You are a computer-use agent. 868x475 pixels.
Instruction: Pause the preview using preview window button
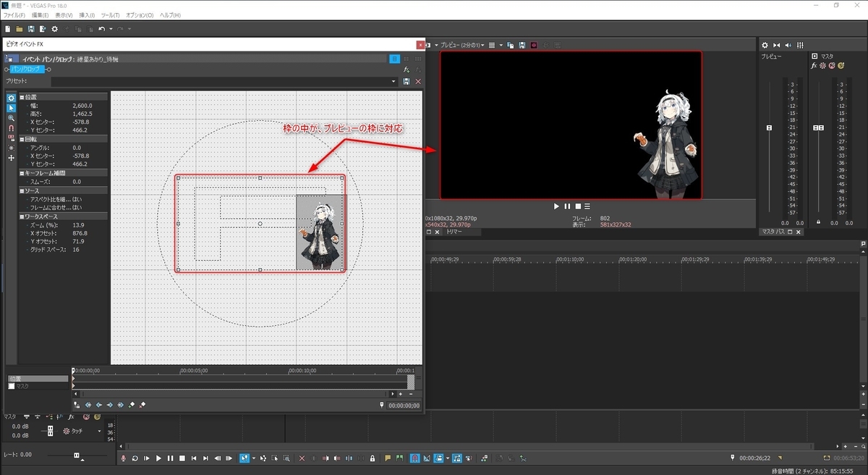[567, 206]
